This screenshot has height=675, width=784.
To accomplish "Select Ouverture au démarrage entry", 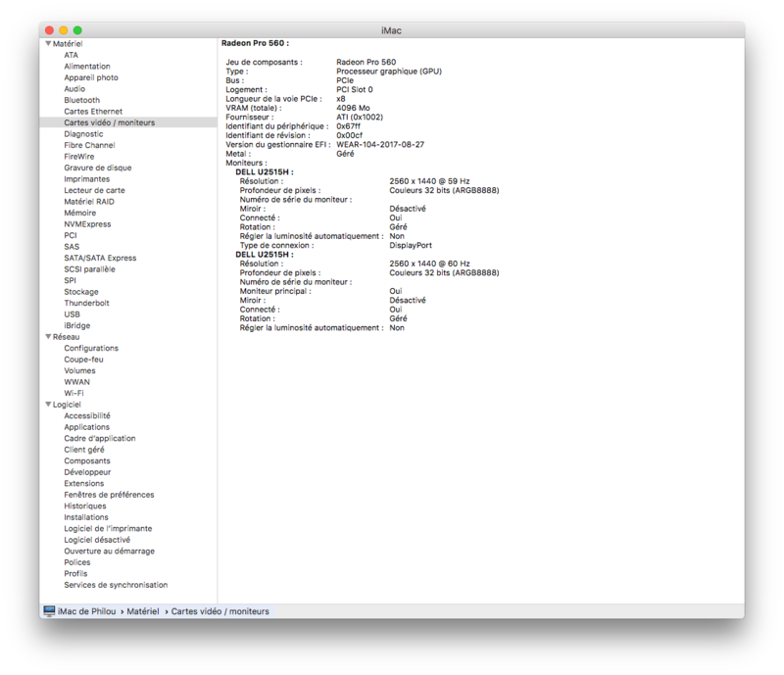I will tap(109, 551).
